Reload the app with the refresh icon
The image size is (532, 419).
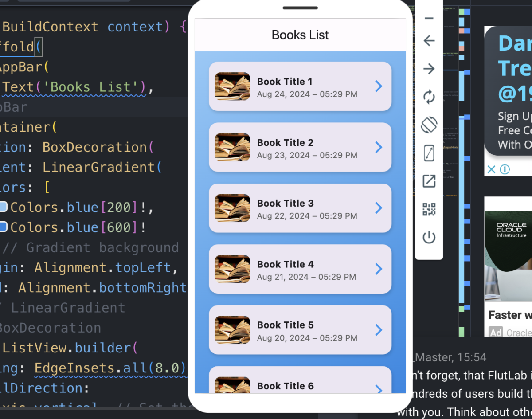point(429,97)
